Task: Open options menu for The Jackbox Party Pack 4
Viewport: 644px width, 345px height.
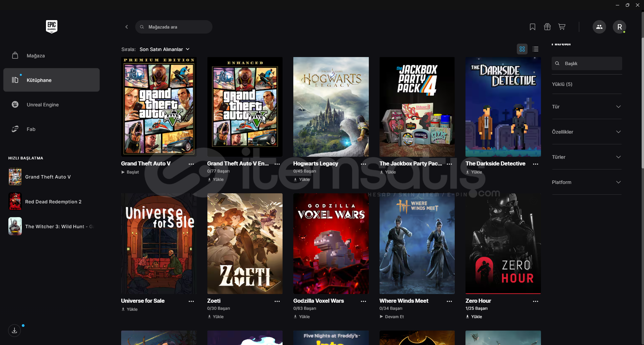Action: (x=449, y=164)
